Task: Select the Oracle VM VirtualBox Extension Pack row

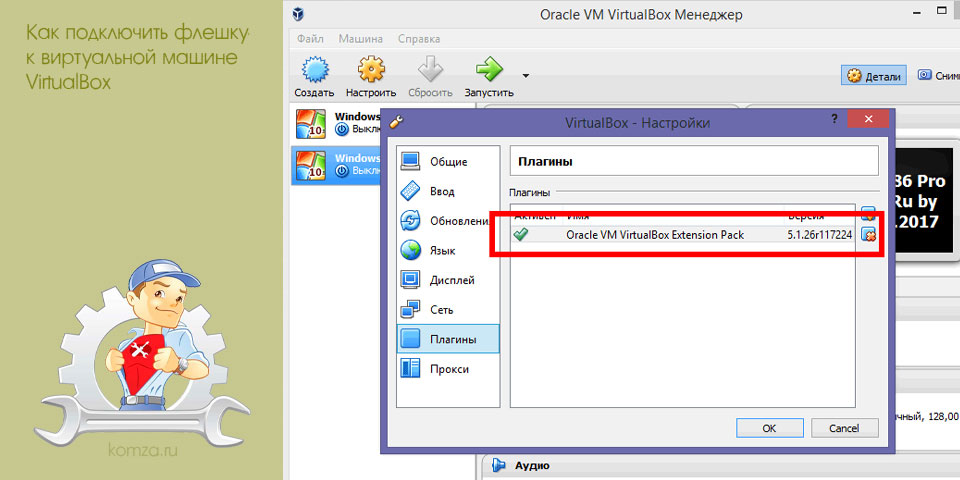Action: [683, 234]
